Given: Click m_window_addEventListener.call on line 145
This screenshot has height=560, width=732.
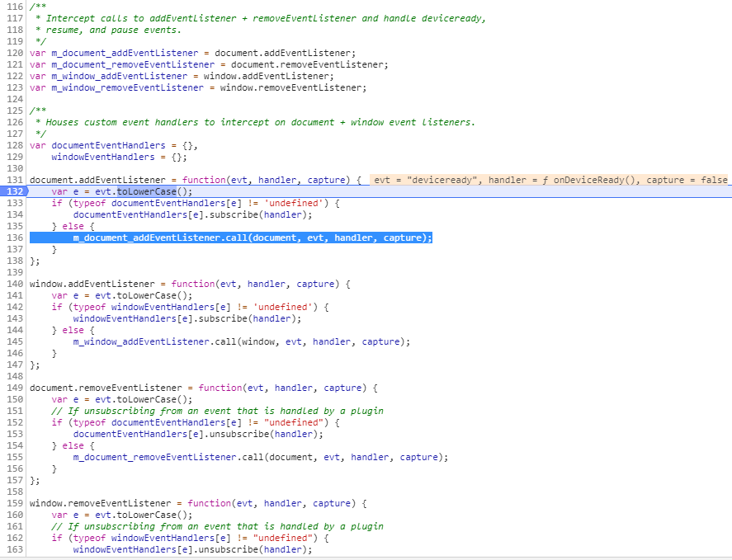Looking at the screenshot, I should click(154, 341).
